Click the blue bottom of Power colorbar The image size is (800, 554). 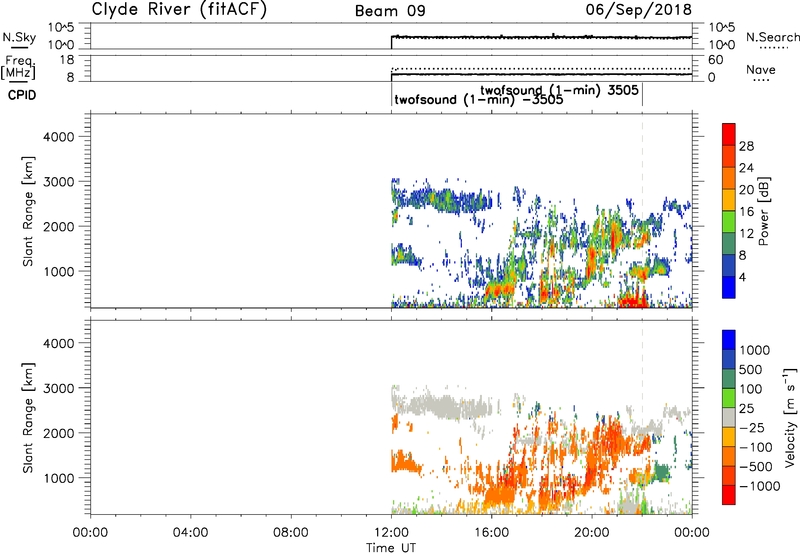coord(729,287)
